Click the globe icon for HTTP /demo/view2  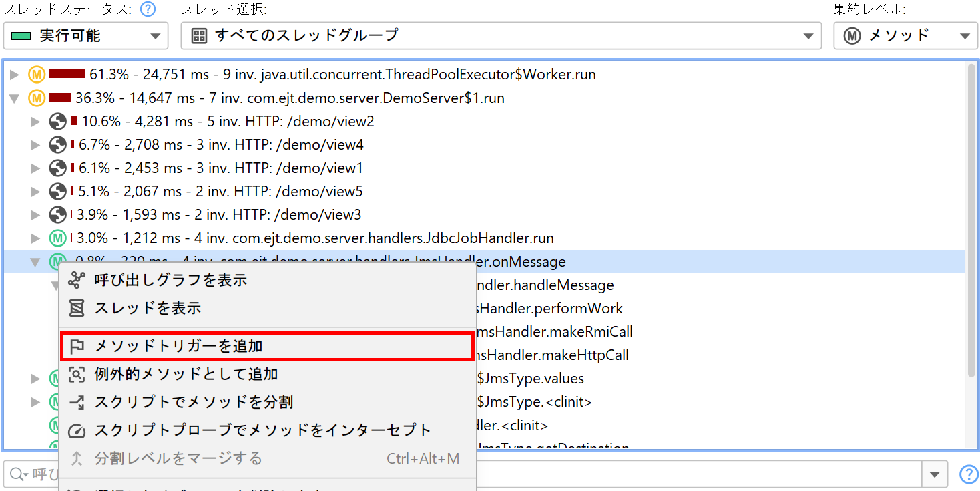[58, 122]
